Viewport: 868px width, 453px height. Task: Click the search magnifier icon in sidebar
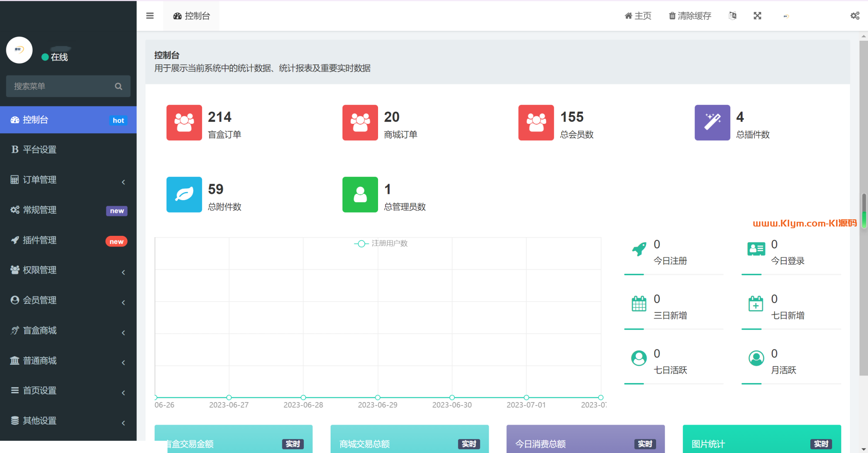119,87
